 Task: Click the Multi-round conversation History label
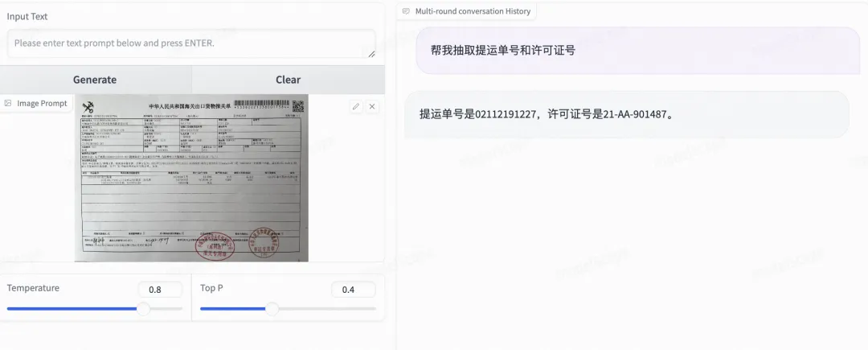point(473,11)
